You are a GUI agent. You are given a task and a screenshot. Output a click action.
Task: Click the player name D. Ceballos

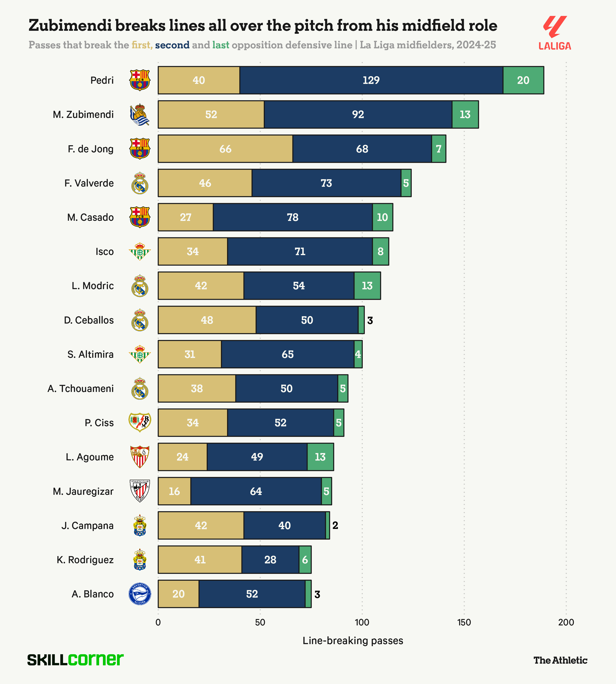coord(89,320)
